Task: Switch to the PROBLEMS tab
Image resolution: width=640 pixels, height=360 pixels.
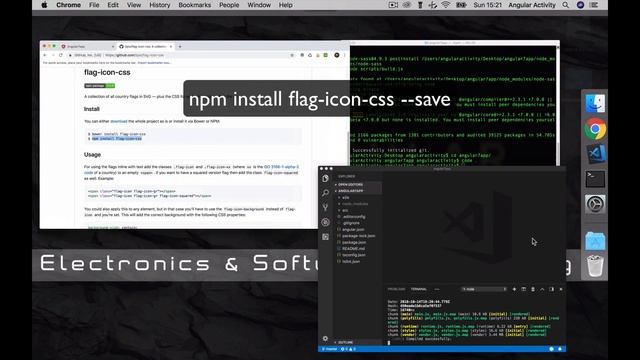Action: point(396,289)
